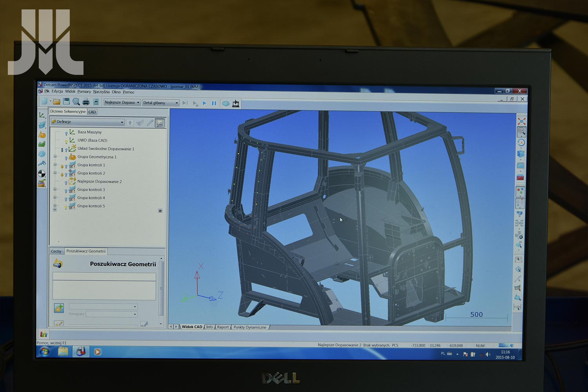The image size is (588, 392).
Task: Click the Pause button in the toolbar
Action: pyautogui.click(x=214, y=103)
